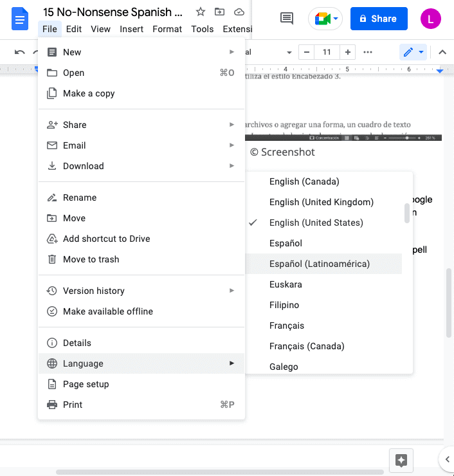Start a call with the Google Meet icon
The height and width of the screenshot is (476, 454).
point(325,19)
